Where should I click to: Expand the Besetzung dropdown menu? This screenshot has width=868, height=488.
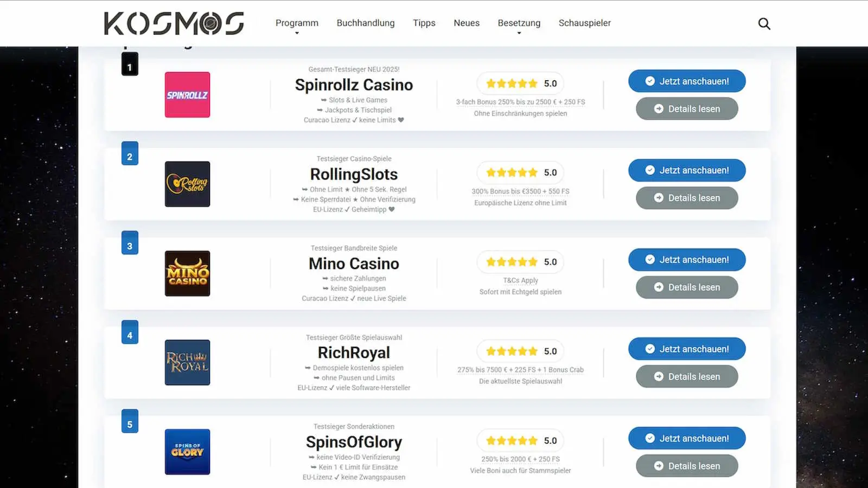pyautogui.click(x=519, y=23)
